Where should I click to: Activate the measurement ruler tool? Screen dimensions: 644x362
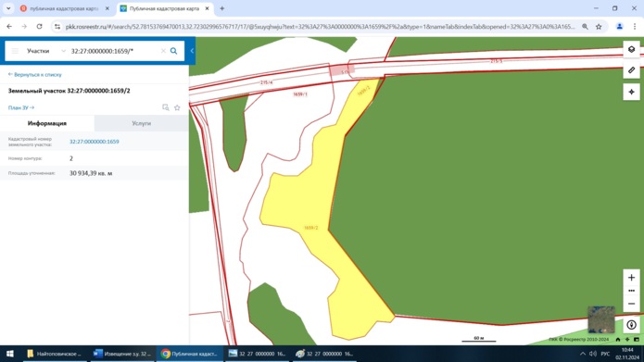(631, 70)
